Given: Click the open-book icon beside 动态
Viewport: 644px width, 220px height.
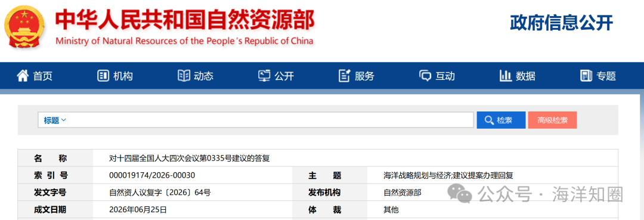Looking at the screenshot, I should pos(184,76).
